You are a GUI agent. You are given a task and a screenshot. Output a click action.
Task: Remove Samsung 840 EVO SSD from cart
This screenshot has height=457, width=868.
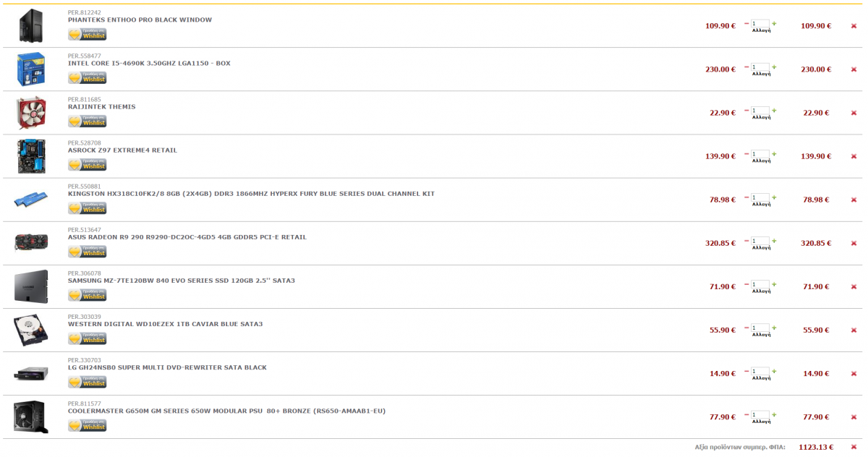(x=854, y=286)
